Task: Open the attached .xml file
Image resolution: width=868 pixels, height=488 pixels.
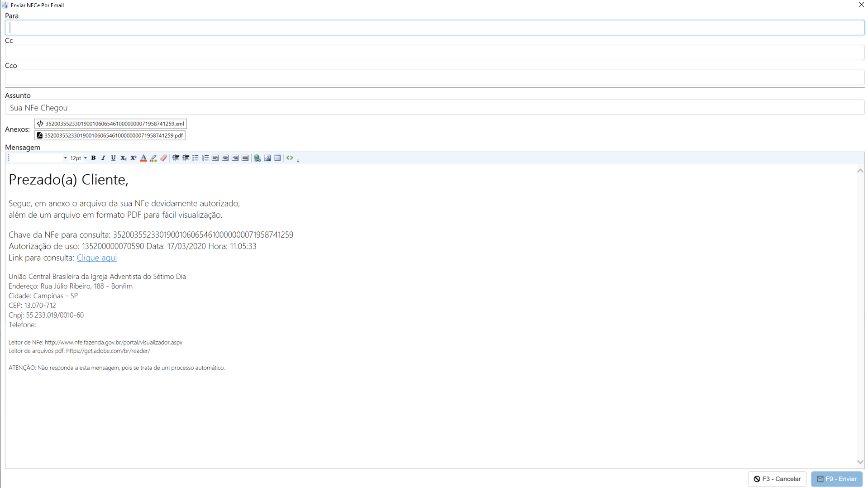Action: click(110, 124)
